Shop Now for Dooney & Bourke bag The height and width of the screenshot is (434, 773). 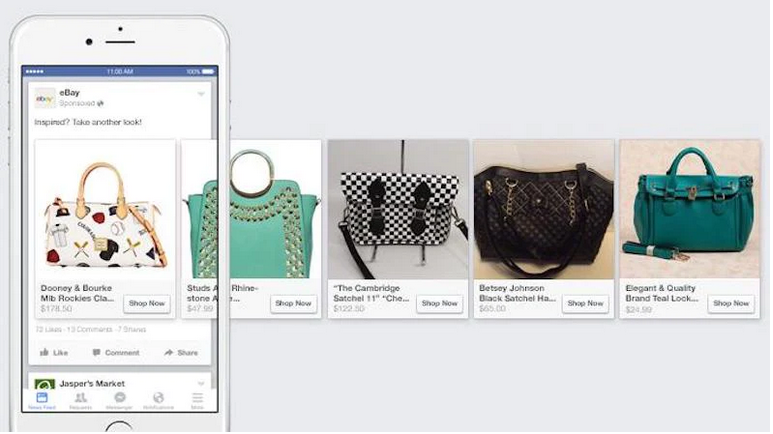(x=147, y=303)
